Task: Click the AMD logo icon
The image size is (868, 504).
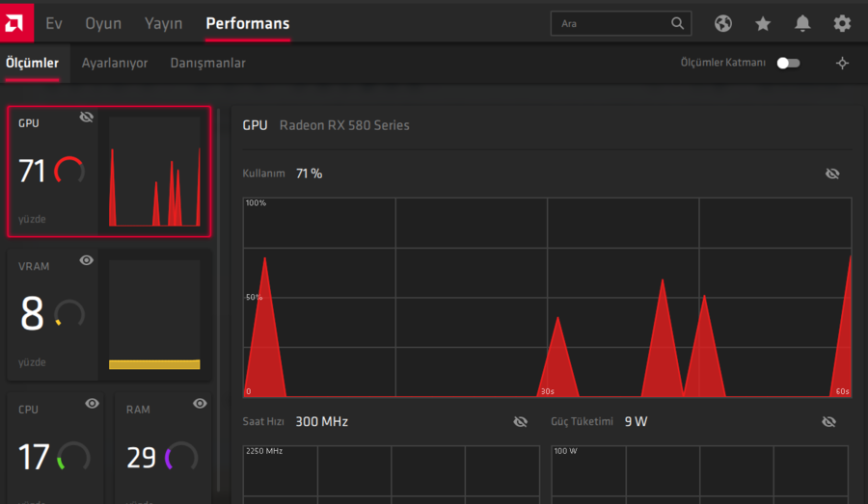Action: 16,23
